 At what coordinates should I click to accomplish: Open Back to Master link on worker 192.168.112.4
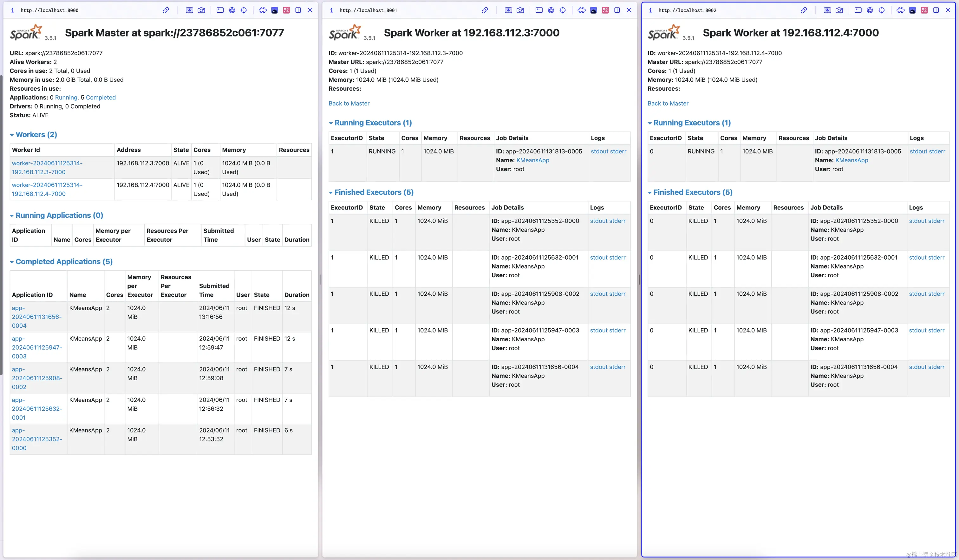tap(668, 104)
